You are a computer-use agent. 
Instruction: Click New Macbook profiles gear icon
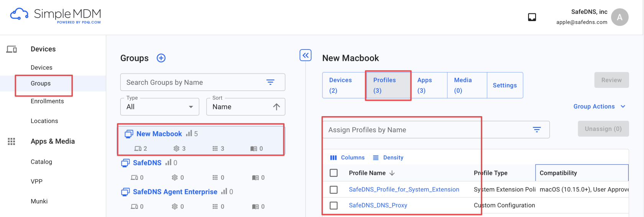point(176,148)
